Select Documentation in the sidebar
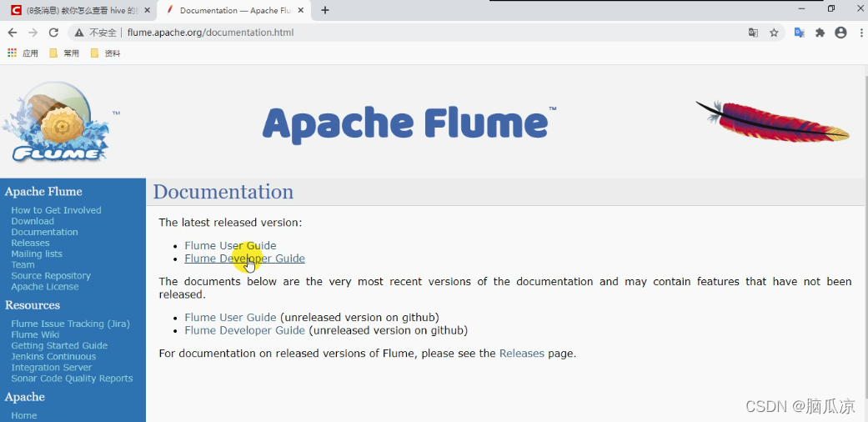The image size is (868, 422). 44,232
